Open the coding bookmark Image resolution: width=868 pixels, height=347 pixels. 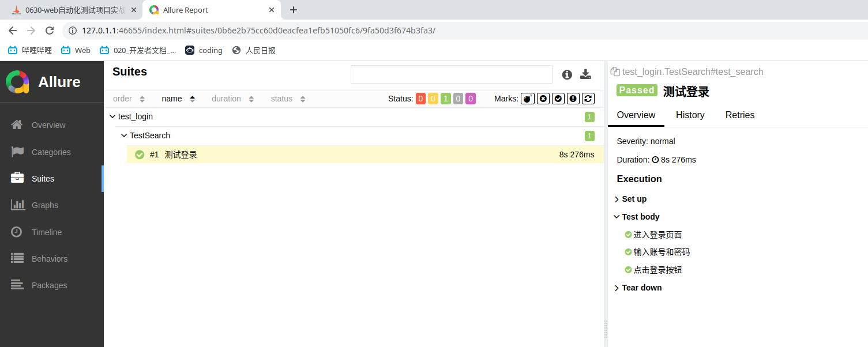pos(204,50)
